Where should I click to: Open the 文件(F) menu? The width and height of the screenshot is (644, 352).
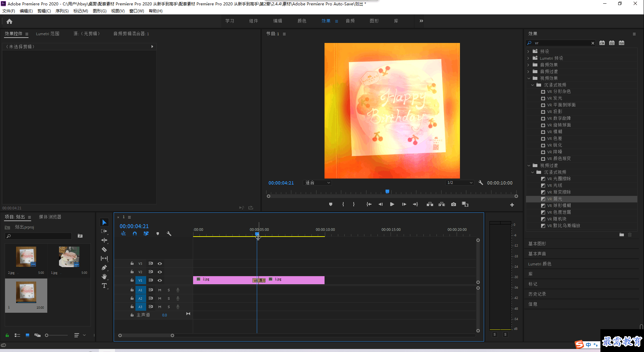point(9,11)
